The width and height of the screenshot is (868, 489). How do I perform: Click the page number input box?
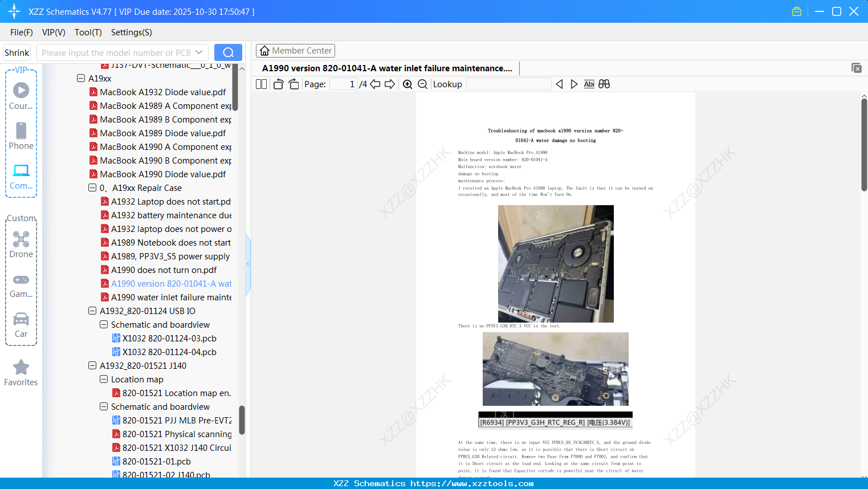click(x=344, y=84)
